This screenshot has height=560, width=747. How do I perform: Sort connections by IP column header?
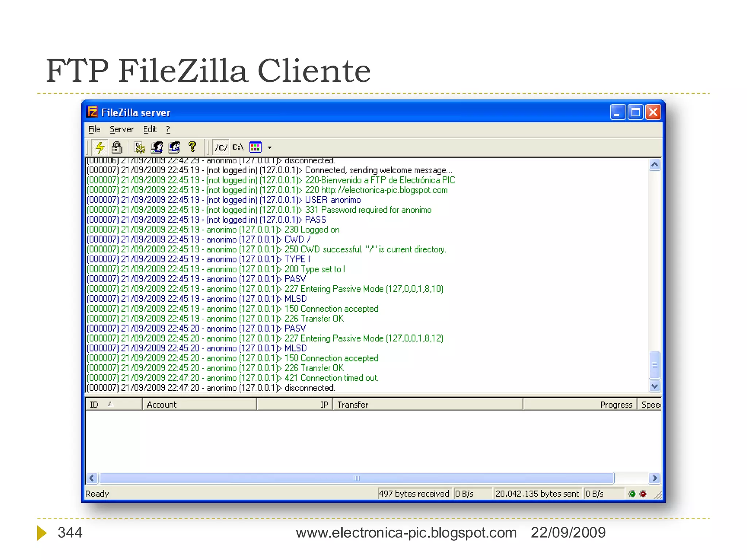pyautogui.click(x=295, y=404)
